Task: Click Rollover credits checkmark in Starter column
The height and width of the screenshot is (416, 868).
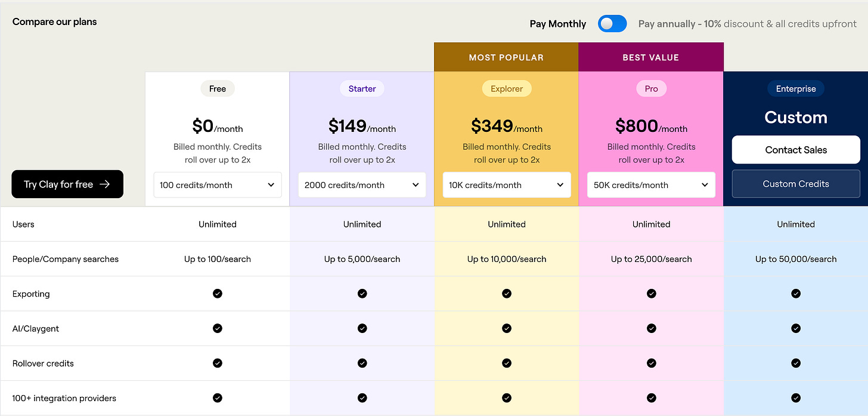Action: click(x=362, y=363)
